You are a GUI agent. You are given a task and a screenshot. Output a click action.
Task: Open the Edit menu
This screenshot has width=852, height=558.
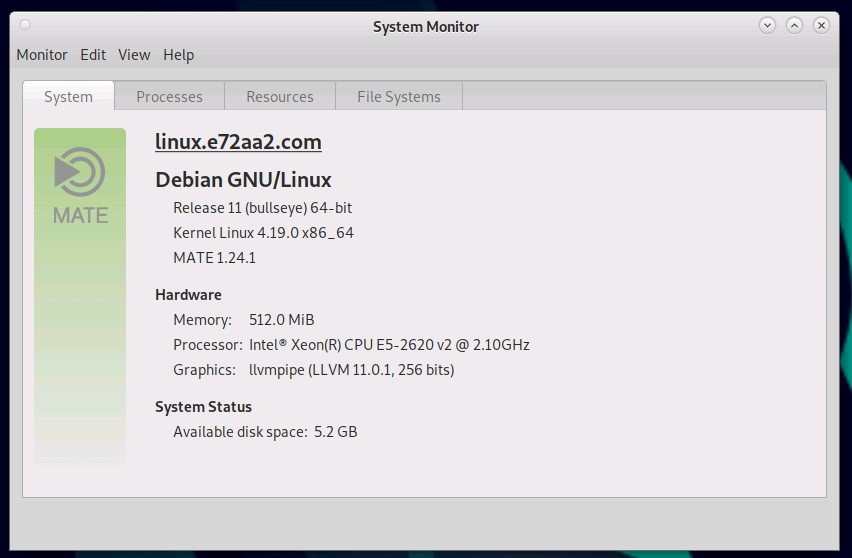point(93,55)
